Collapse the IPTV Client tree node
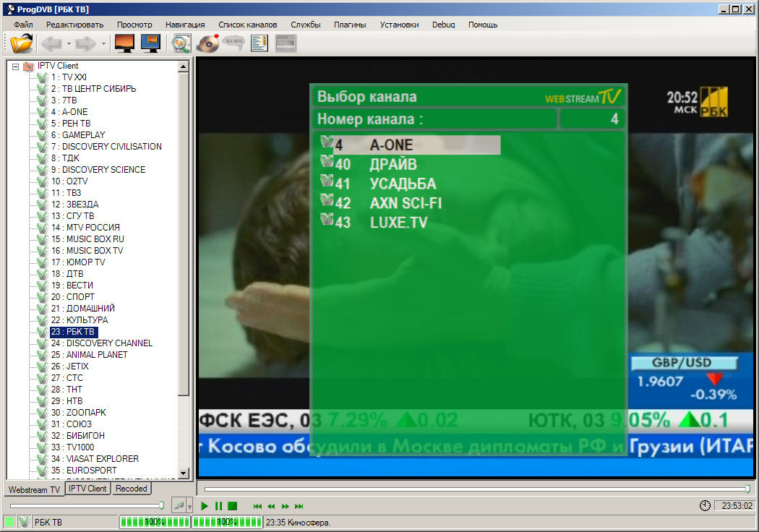759x532 pixels. tap(15, 66)
